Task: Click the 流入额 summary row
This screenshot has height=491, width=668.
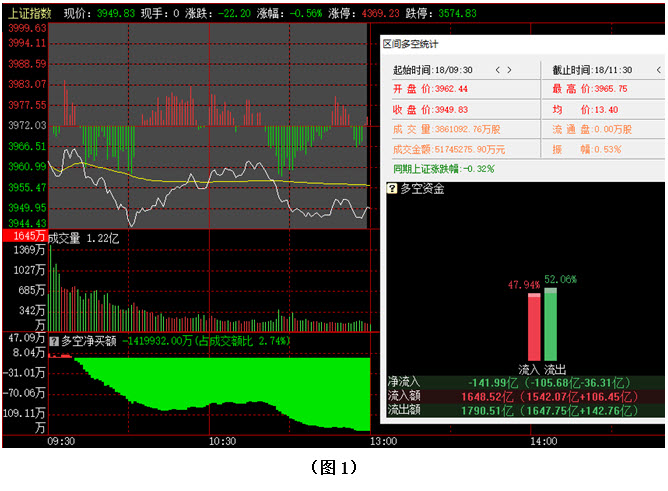Action: [524, 395]
